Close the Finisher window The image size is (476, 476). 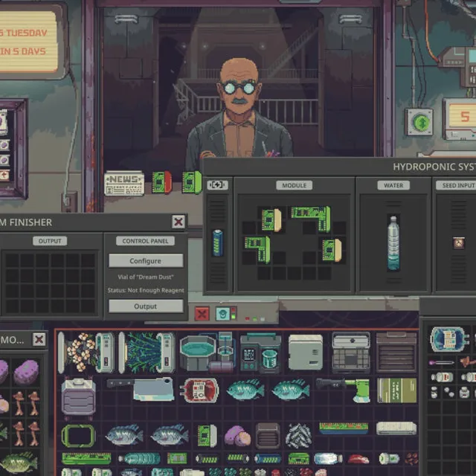coord(178,222)
